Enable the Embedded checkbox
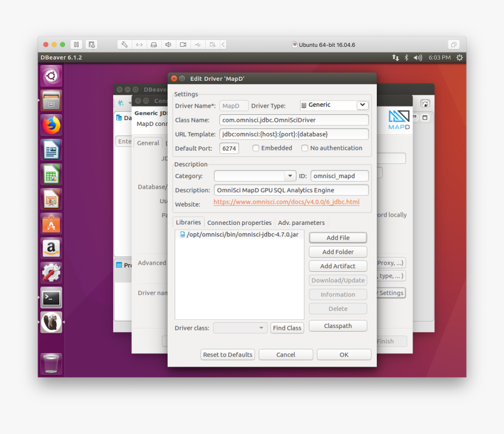This screenshot has width=504, height=434. coord(256,148)
